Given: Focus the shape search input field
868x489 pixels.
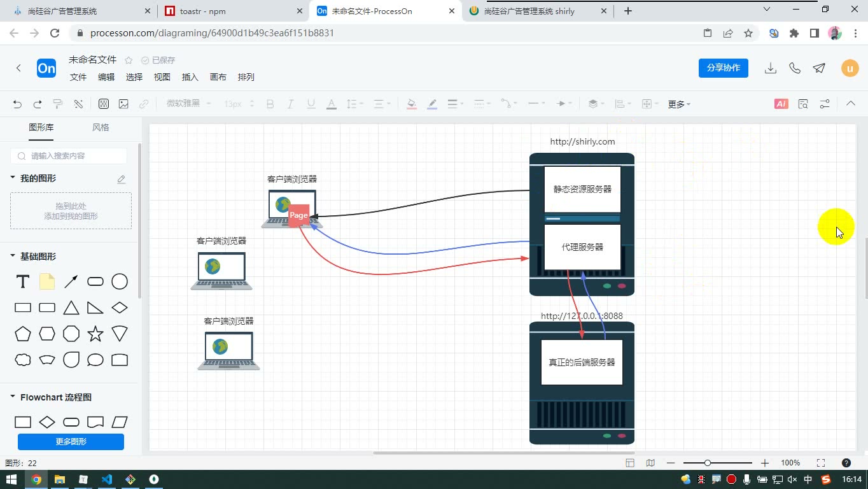Looking at the screenshot, I should (x=69, y=155).
